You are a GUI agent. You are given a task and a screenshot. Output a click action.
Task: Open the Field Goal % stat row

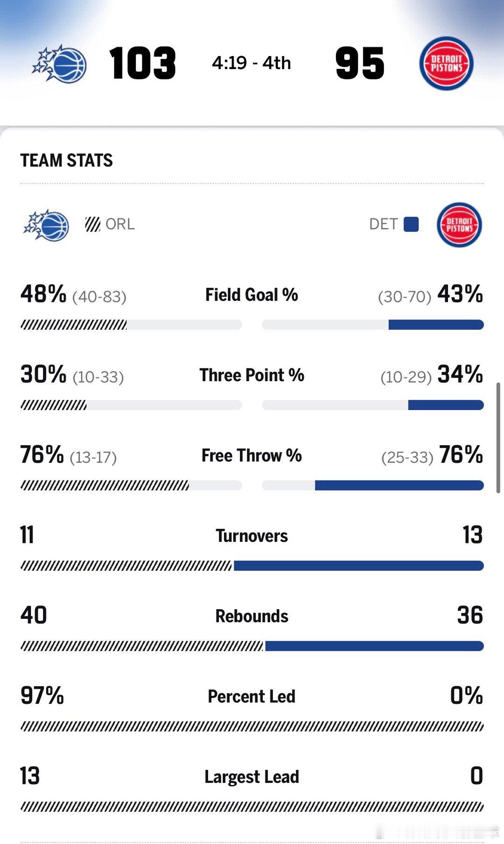(x=251, y=294)
